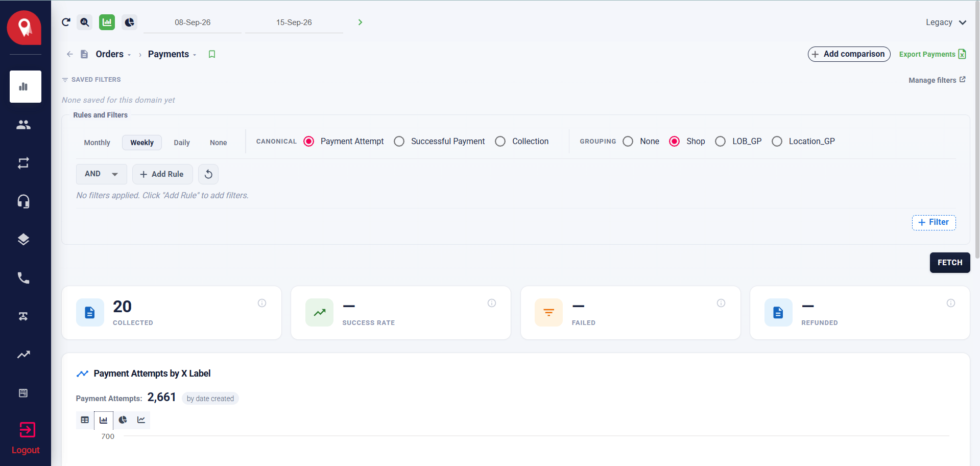Select Payment Attempt canonical radio
980x466 pixels.
(308, 142)
